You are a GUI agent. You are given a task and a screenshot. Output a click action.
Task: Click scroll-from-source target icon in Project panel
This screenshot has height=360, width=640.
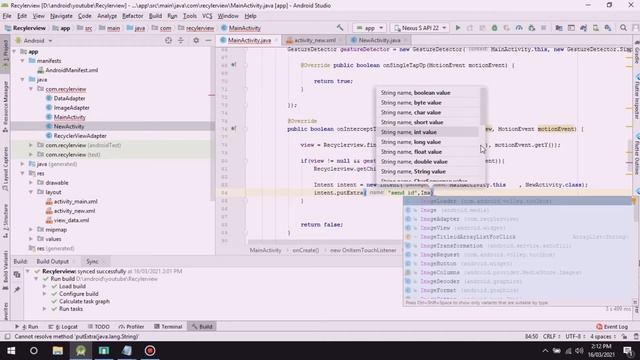168,40
